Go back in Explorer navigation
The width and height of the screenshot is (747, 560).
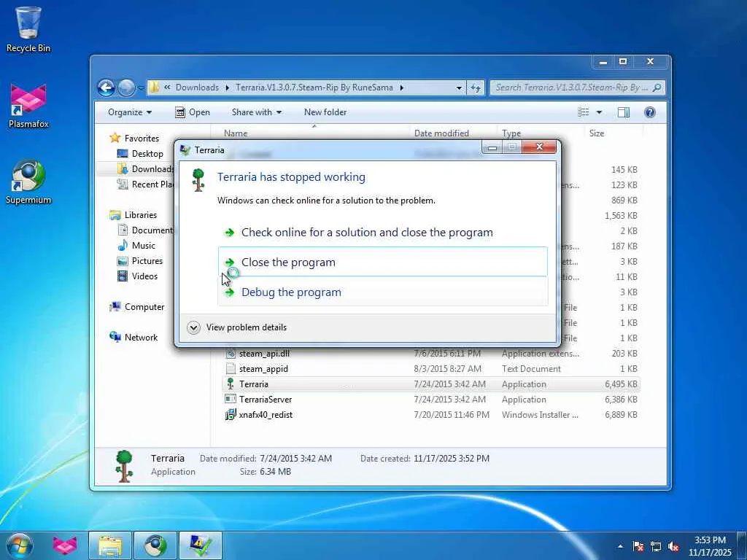[107, 87]
